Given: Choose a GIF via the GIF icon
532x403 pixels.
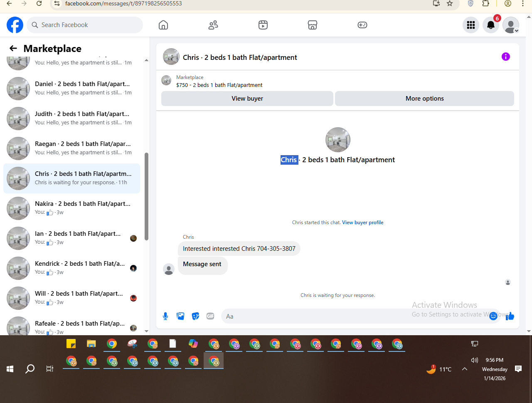Looking at the screenshot, I should 210,316.
